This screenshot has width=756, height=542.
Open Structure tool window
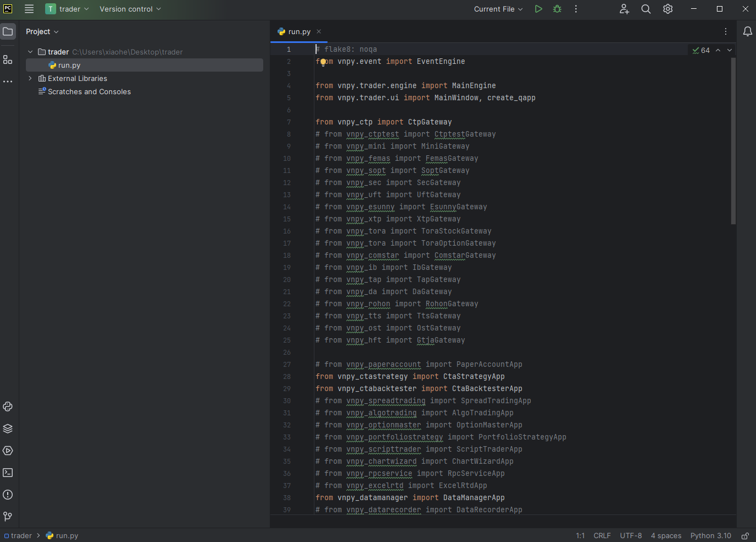pos(8,59)
